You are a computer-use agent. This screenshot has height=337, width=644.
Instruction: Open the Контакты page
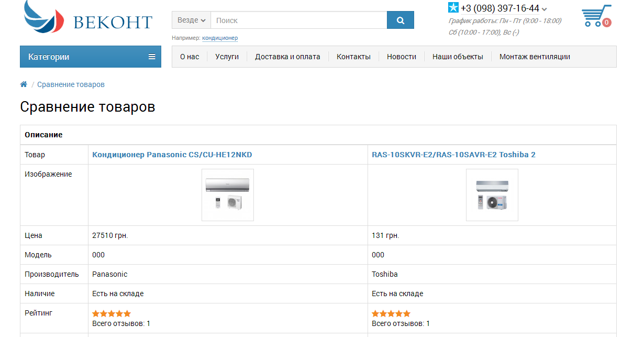[x=353, y=57]
